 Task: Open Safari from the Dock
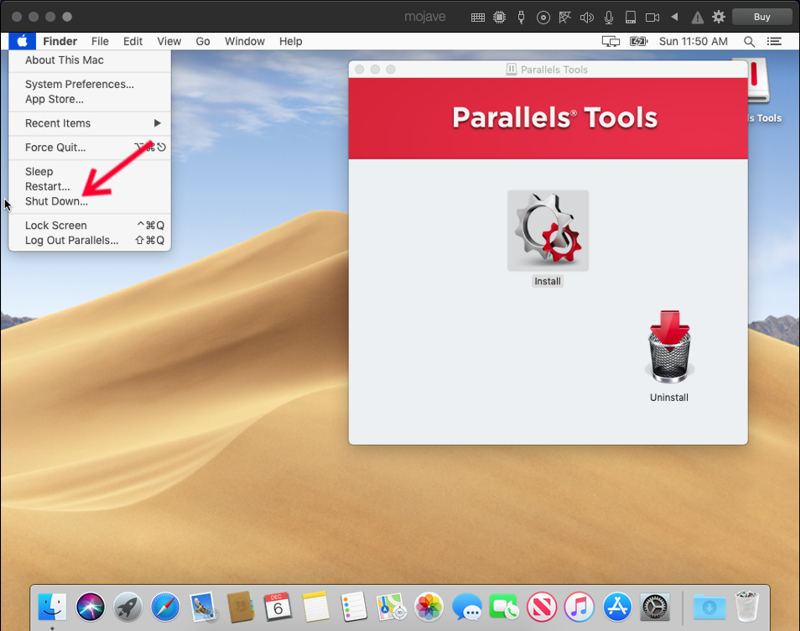[x=165, y=606]
